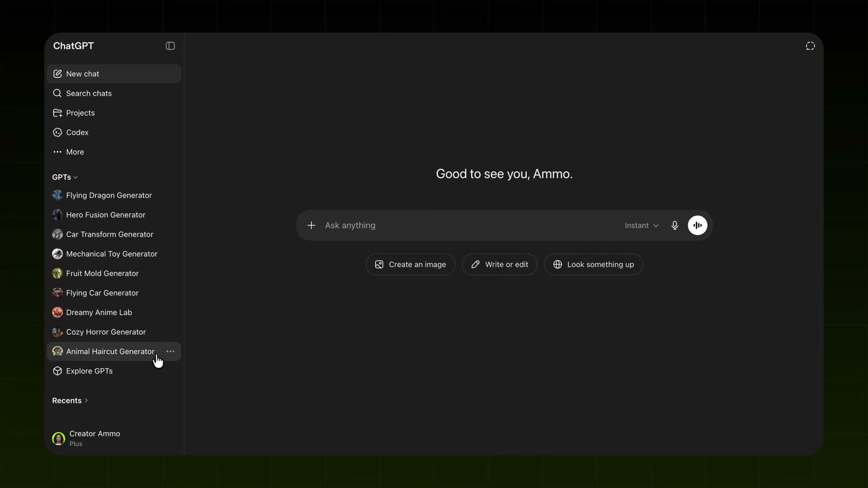868x488 pixels.
Task: Click the Projects folder icon
Action: click(x=57, y=113)
